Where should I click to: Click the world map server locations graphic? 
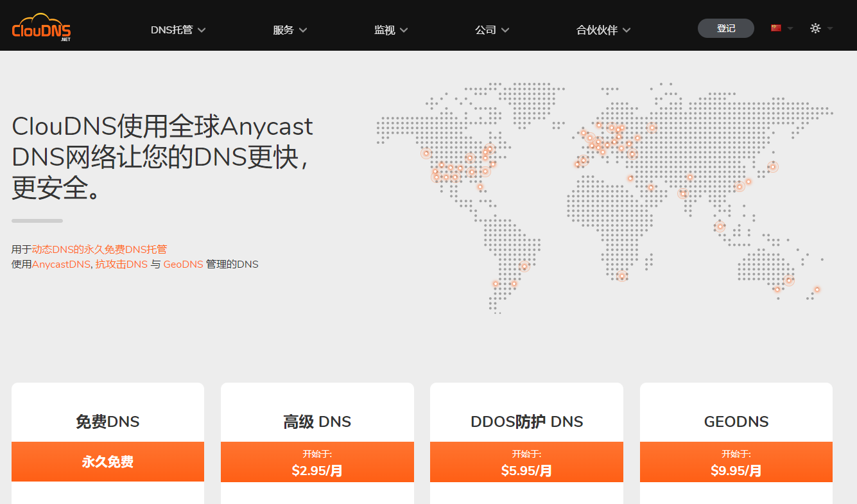(604, 198)
